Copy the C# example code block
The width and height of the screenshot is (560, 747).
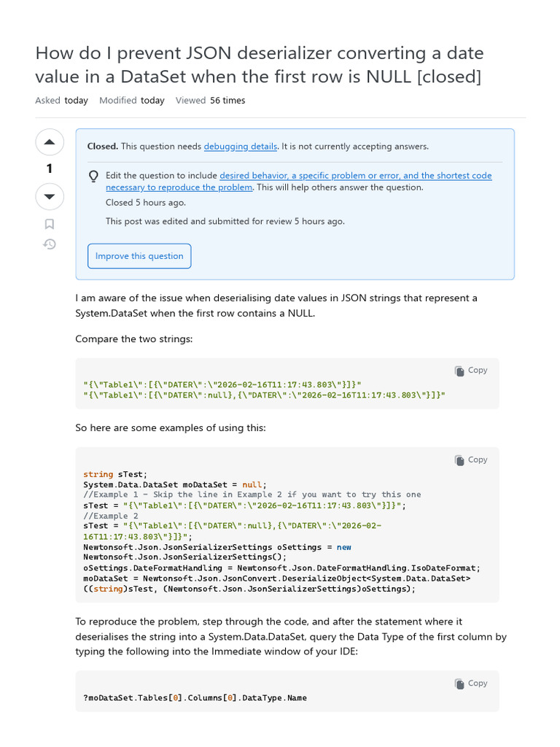pyautogui.click(x=471, y=460)
